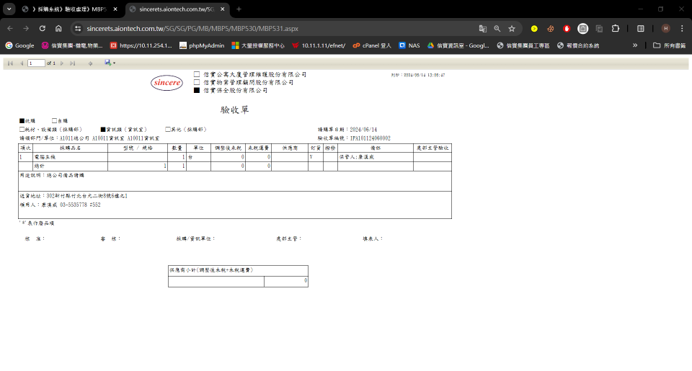Screen dimensions: 692x371
Task: Open a new browser tab with plus
Action: 239,9
